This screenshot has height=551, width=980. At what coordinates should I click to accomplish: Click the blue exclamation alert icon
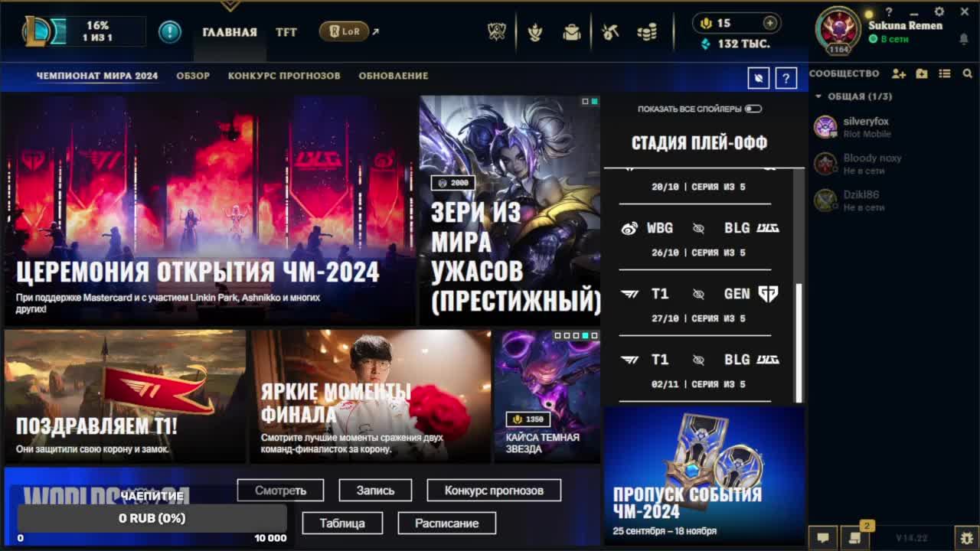(x=170, y=31)
